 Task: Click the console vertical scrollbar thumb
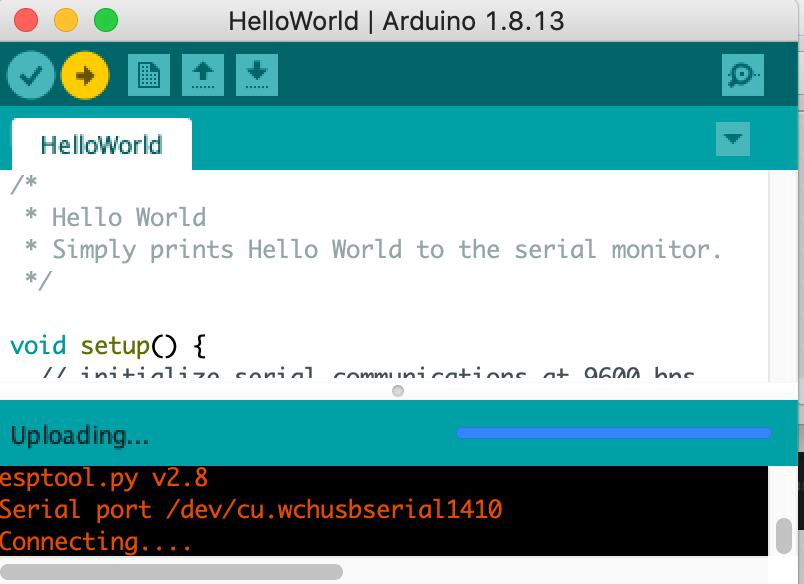pos(783,536)
